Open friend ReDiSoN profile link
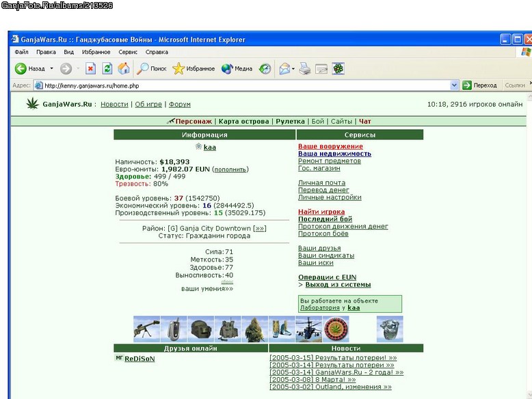 tap(139, 359)
